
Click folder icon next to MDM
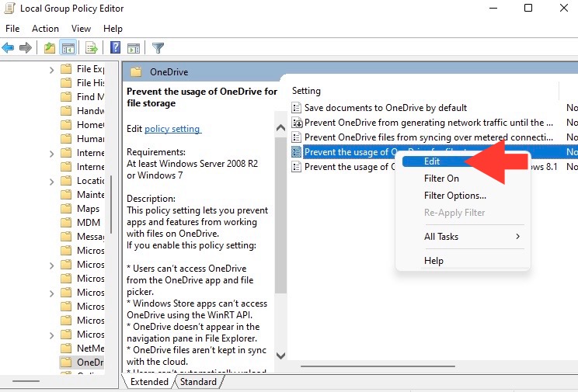pyautogui.click(x=66, y=223)
